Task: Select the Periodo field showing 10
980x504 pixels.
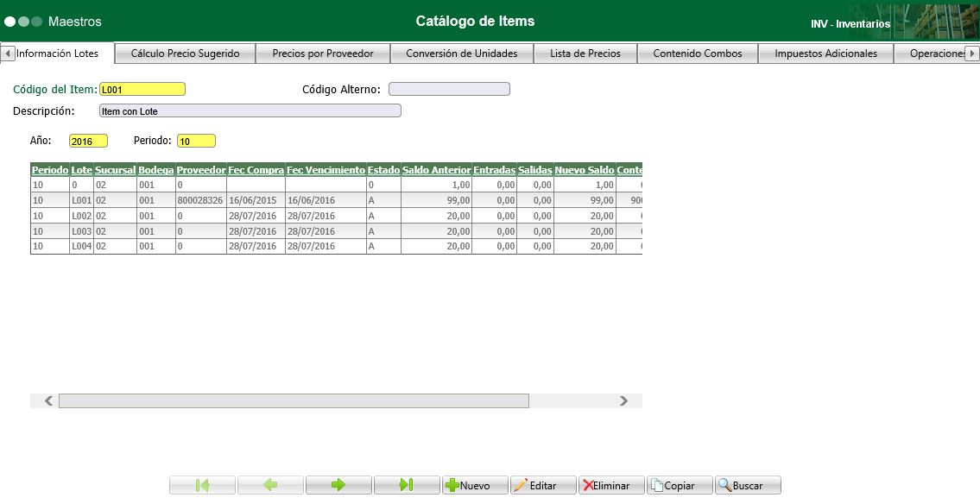Action: coord(196,140)
